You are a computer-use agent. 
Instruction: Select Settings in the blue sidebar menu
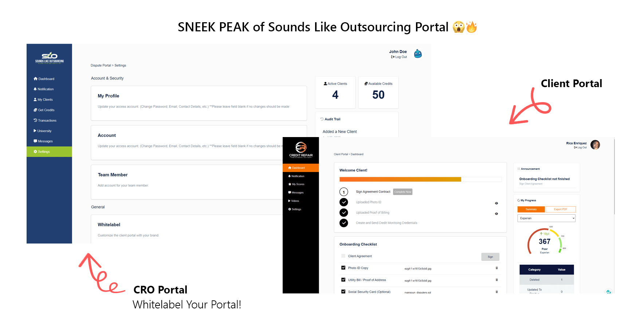pyautogui.click(x=44, y=152)
